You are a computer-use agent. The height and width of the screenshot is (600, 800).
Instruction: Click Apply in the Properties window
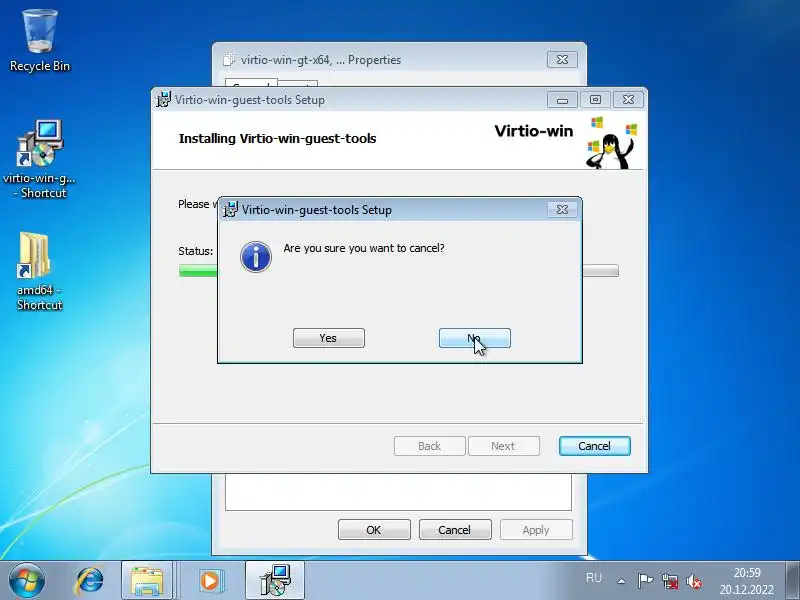point(536,530)
